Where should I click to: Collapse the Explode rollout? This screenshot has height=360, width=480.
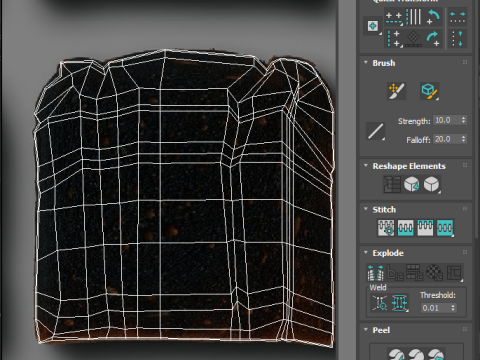pyautogui.click(x=366, y=253)
